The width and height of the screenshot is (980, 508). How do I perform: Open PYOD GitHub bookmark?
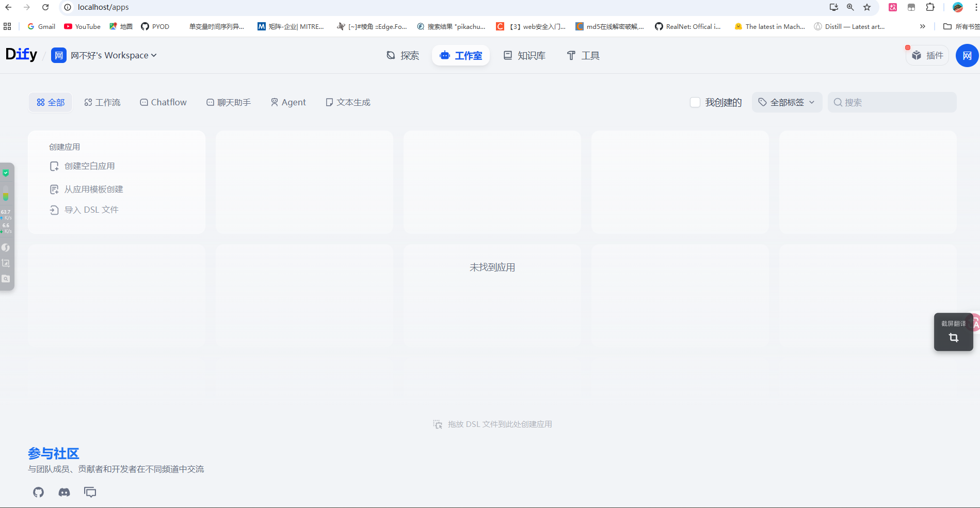pos(155,26)
